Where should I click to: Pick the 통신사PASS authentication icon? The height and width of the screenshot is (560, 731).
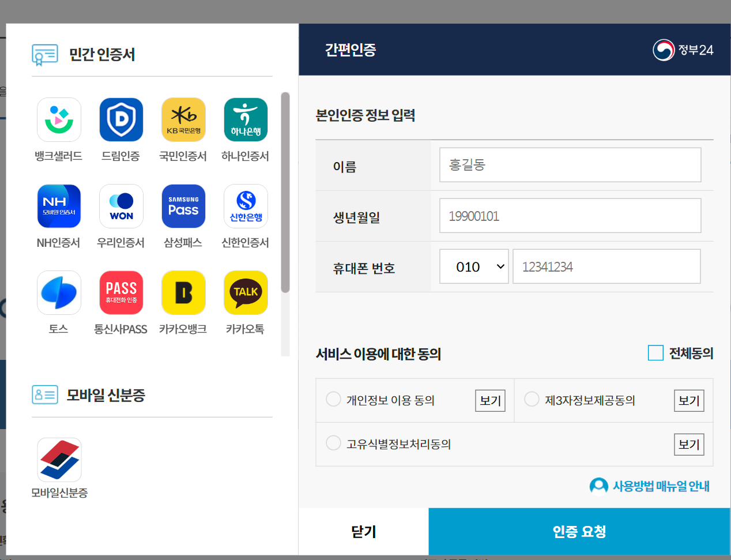click(x=121, y=292)
